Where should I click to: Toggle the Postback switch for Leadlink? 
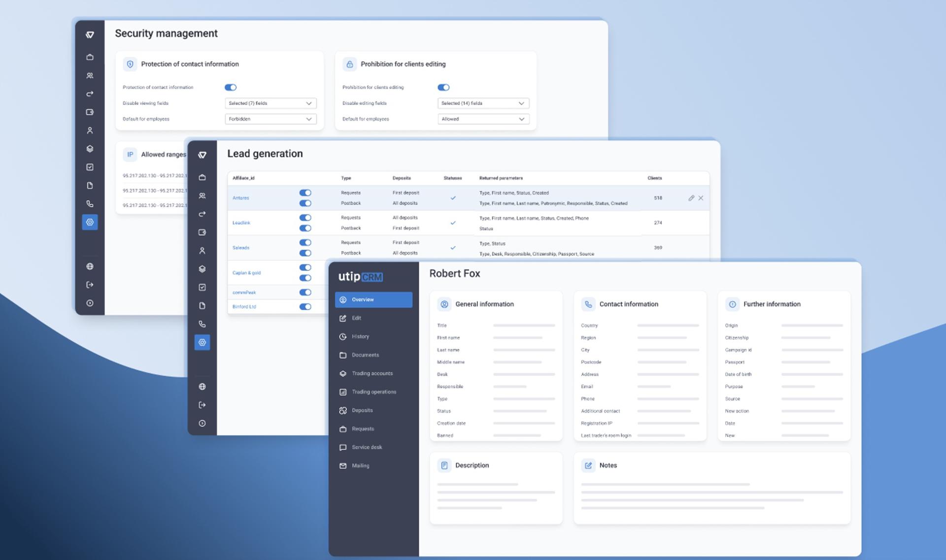click(305, 228)
